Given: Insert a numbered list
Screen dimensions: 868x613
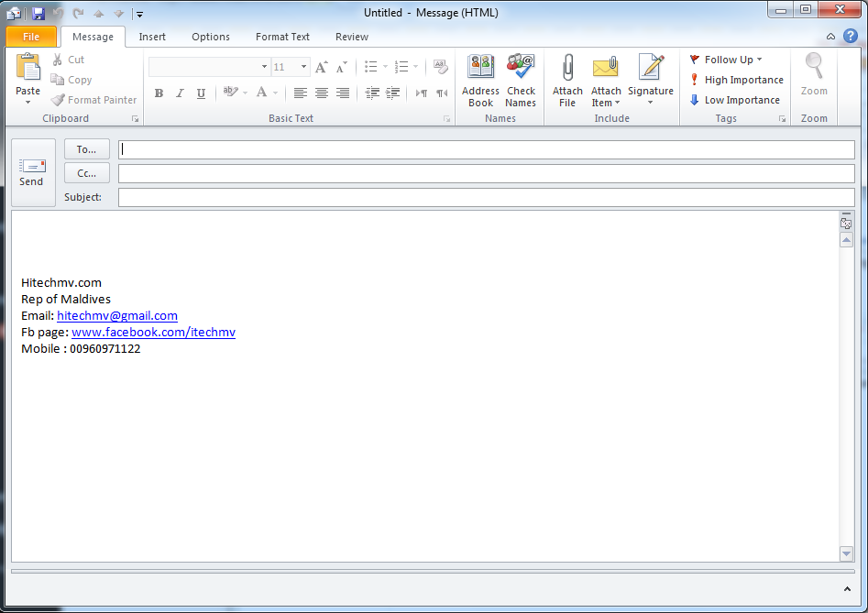Looking at the screenshot, I should pos(401,67).
